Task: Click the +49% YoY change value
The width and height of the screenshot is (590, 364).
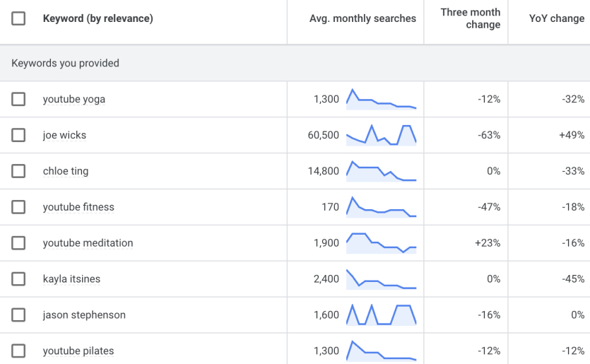Action: [572, 135]
